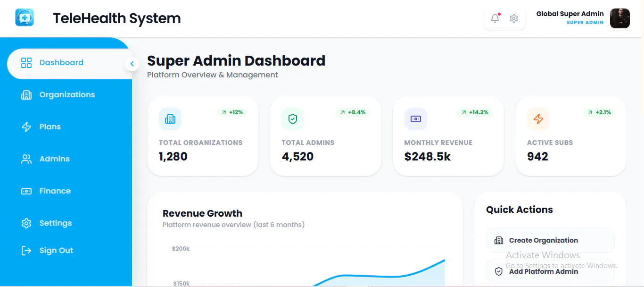
Task: Click the Finance banknote icon in sidebar
Action: pos(26,191)
